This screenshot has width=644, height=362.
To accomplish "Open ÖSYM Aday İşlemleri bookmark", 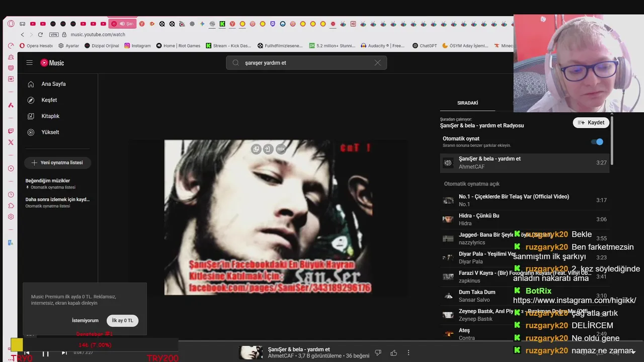I will (465, 46).
